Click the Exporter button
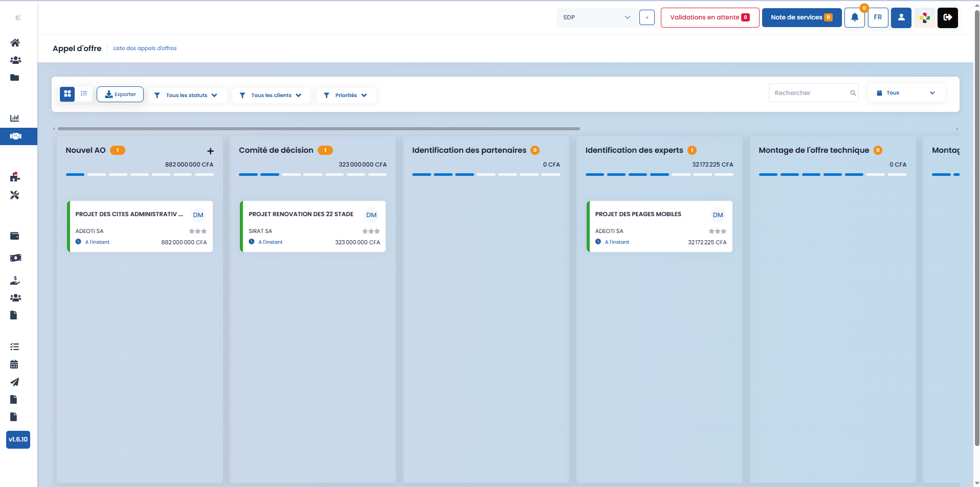980x487 pixels. pyautogui.click(x=120, y=95)
